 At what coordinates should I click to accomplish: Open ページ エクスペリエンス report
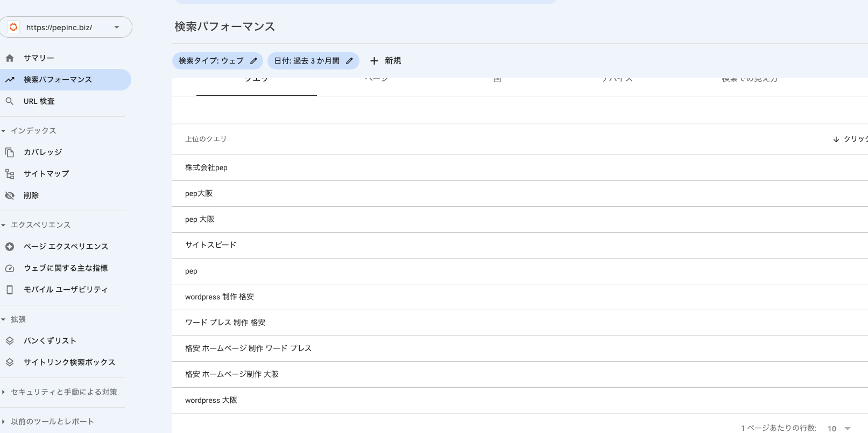pyautogui.click(x=65, y=247)
